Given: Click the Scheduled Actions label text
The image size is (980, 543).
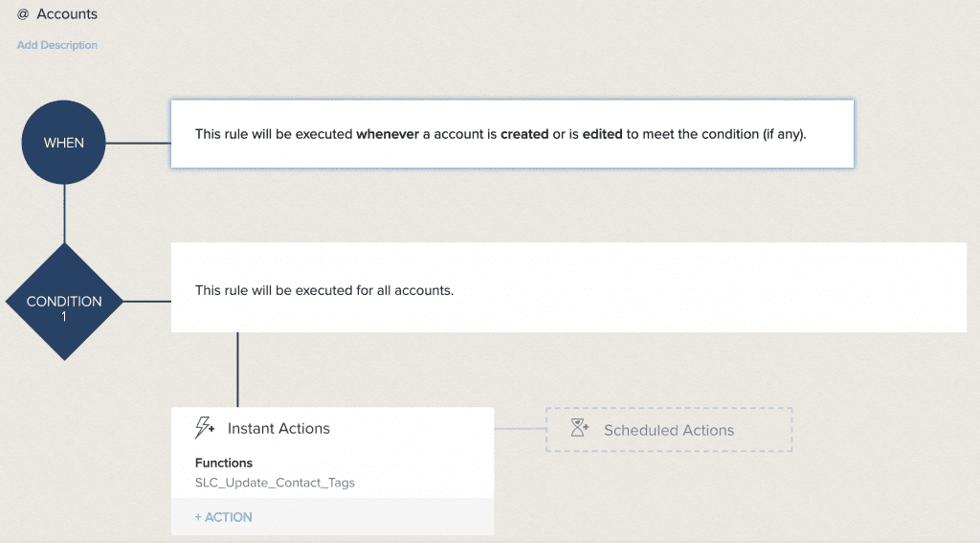Looking at the screenshot, I should click(669, 430).
